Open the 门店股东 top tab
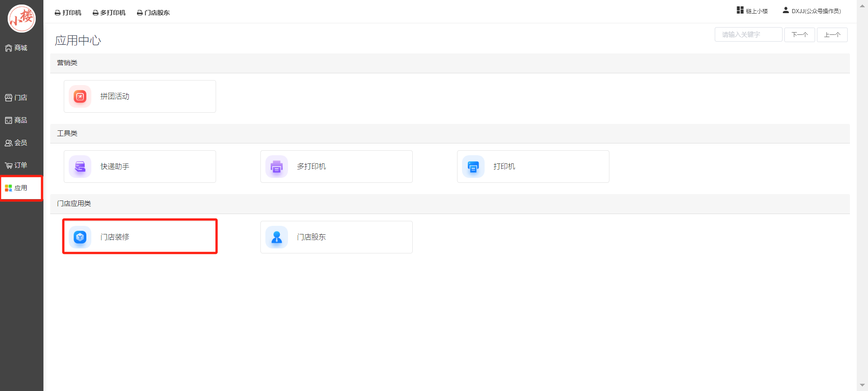868x391 pixels. 153,13
